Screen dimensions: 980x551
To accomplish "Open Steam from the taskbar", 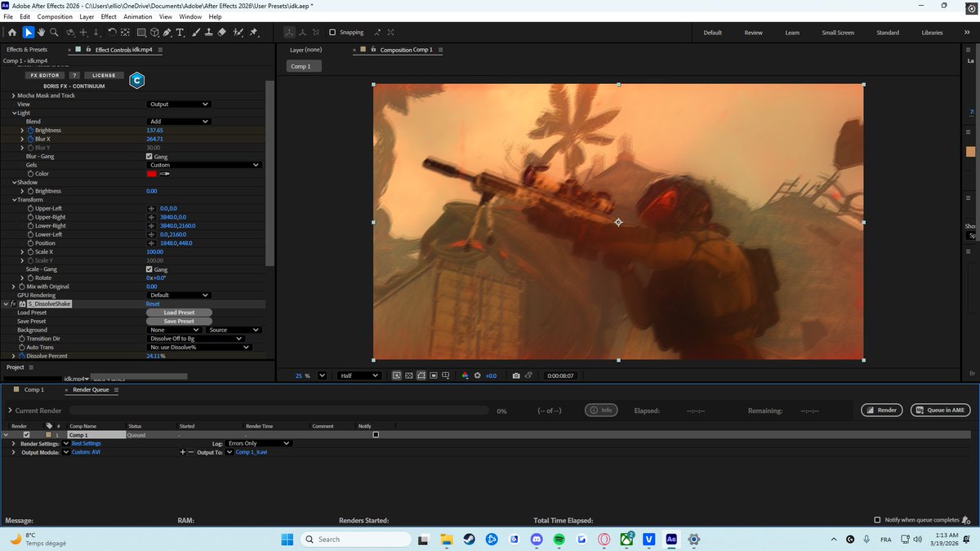I will pos(469,539).
